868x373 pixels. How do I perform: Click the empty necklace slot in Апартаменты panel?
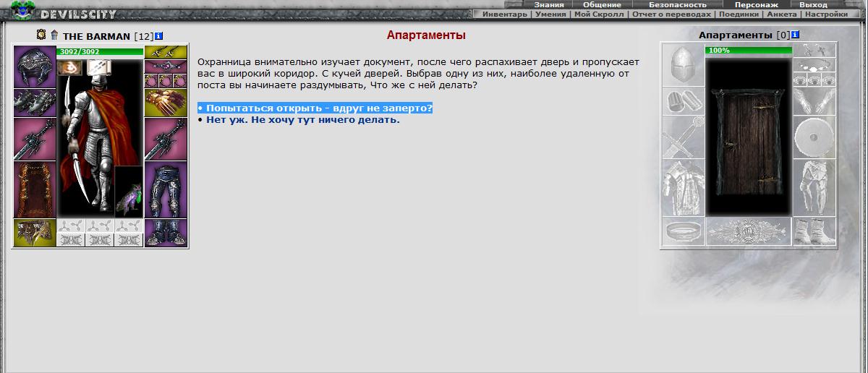[814, 64]
